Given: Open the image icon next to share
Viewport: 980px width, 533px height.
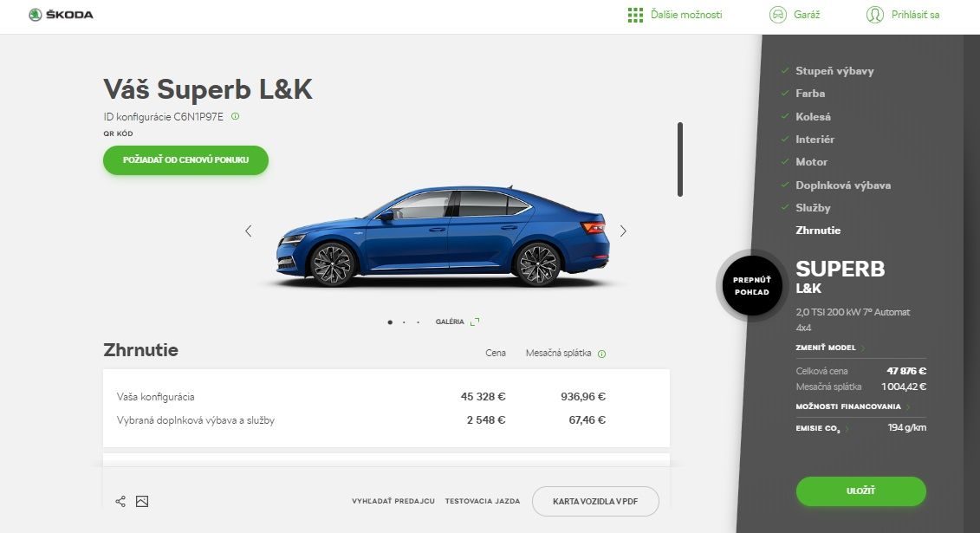Looking at the screenshot, I should click(x=142, y=501).
